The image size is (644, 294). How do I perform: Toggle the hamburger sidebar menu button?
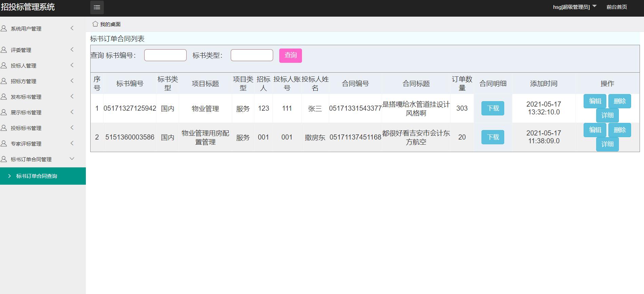coord(97,7)
